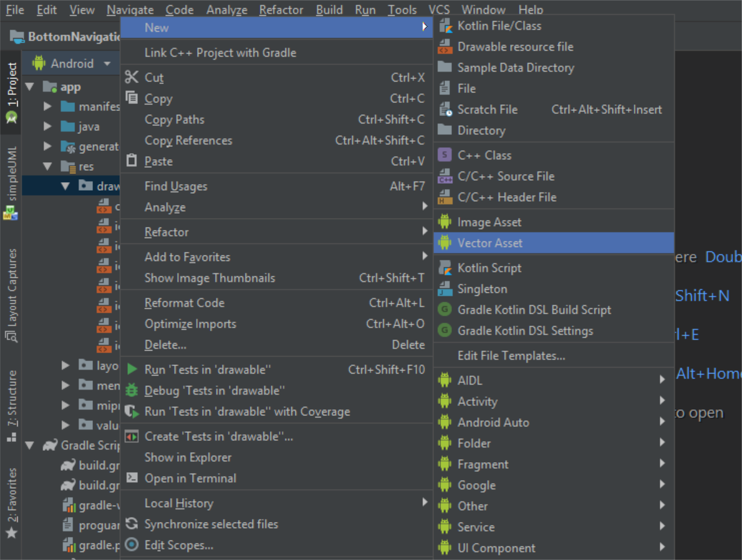Screen dimensions: 742x560
Task: Click the Create Tests icon
Action: 132,436
